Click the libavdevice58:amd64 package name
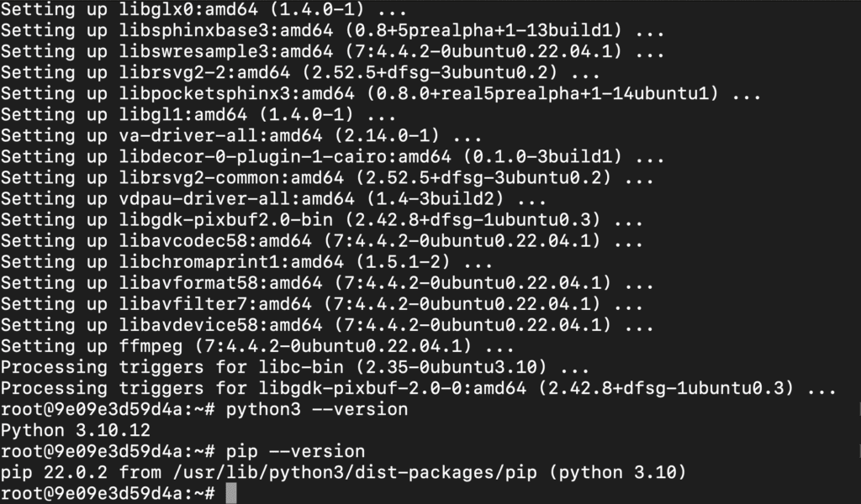This screenshot has width=861, height=504. tap(220, 325)
